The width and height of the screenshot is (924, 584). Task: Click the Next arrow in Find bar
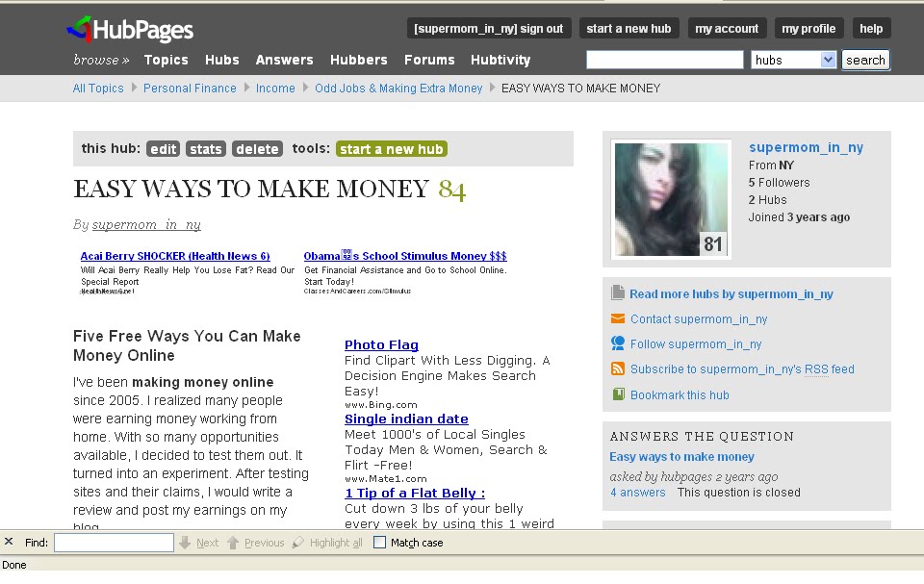pos(185,543)
